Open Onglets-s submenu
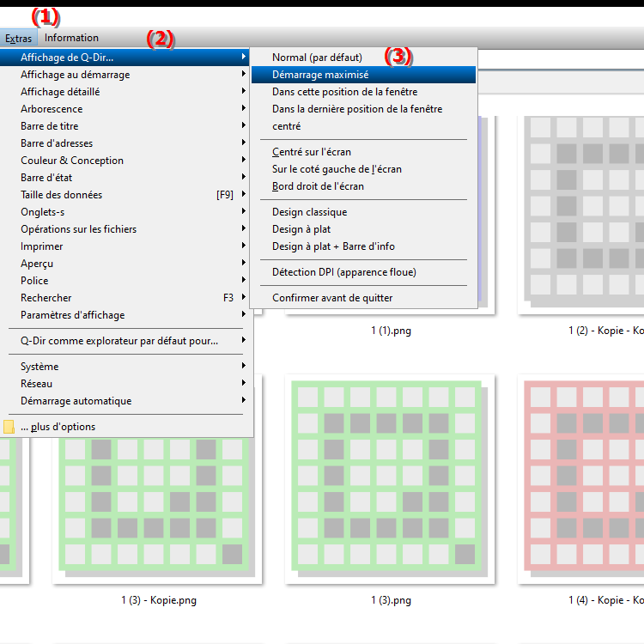The image size is (644, 644). [125, 212]
